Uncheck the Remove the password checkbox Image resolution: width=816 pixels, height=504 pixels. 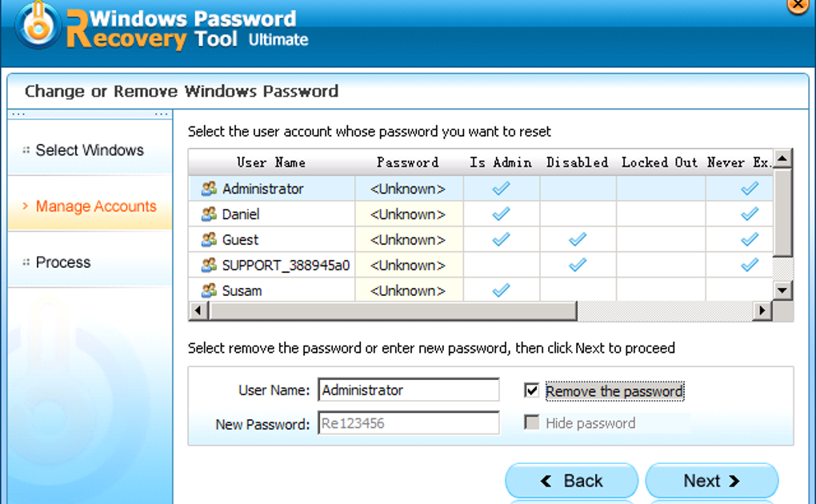(531, 390)
